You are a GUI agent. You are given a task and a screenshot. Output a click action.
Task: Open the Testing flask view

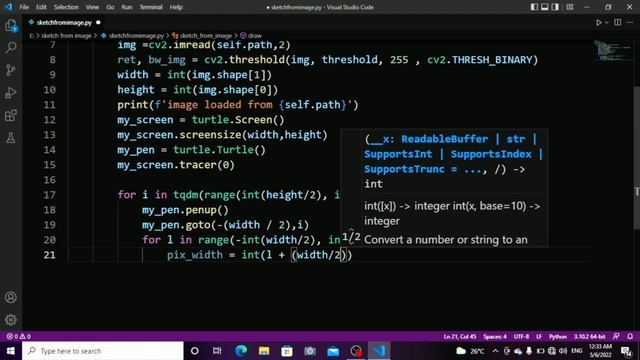pyautogui.click(x=11, y=138)
